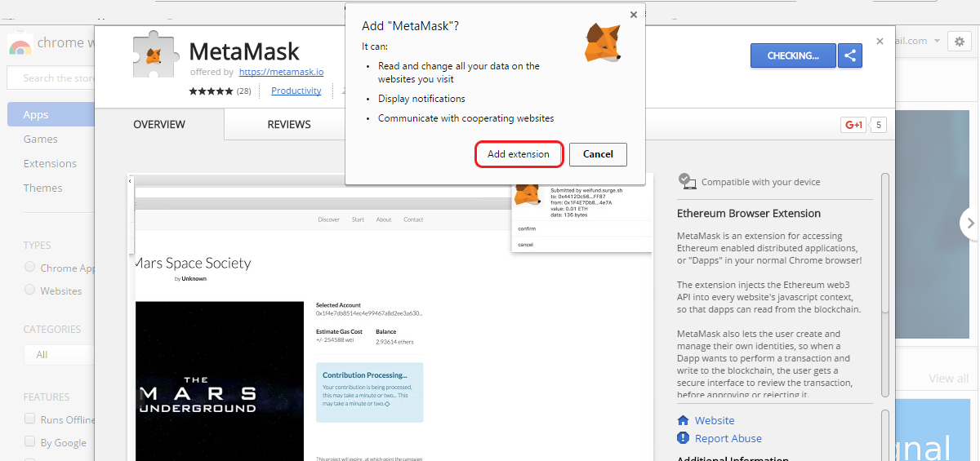Viewport: 980px width, 461px height.
Task: Click the Contribution Processing... box
Action: [369, 392]
